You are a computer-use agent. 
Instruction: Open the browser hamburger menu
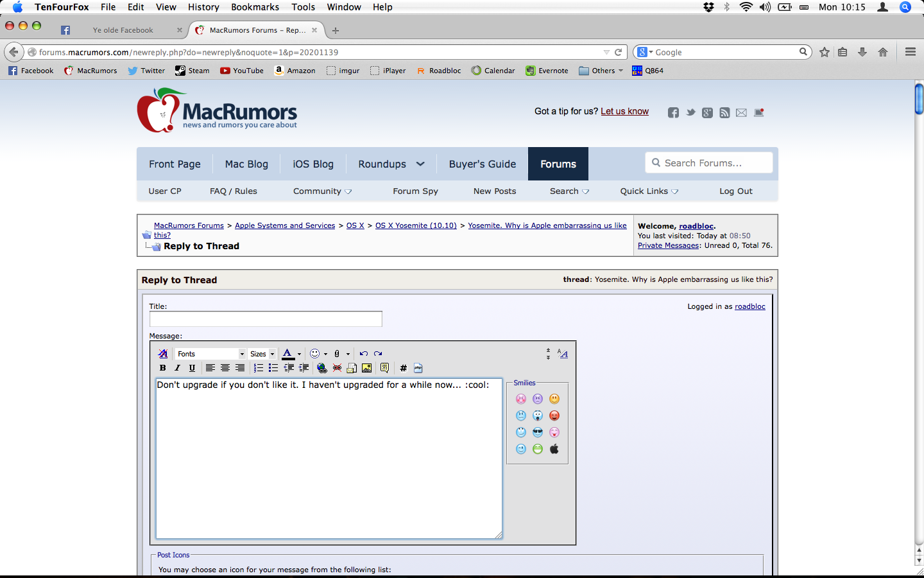[911, 52]
